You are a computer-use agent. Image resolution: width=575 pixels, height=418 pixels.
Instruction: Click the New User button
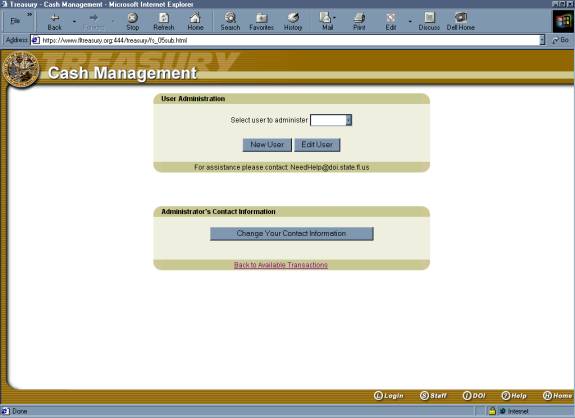pos(267,145)
